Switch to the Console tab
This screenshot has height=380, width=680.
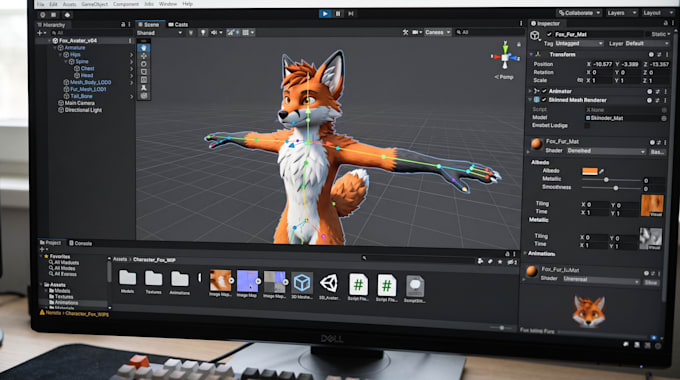pyautogui.click(x=81, y=243)
